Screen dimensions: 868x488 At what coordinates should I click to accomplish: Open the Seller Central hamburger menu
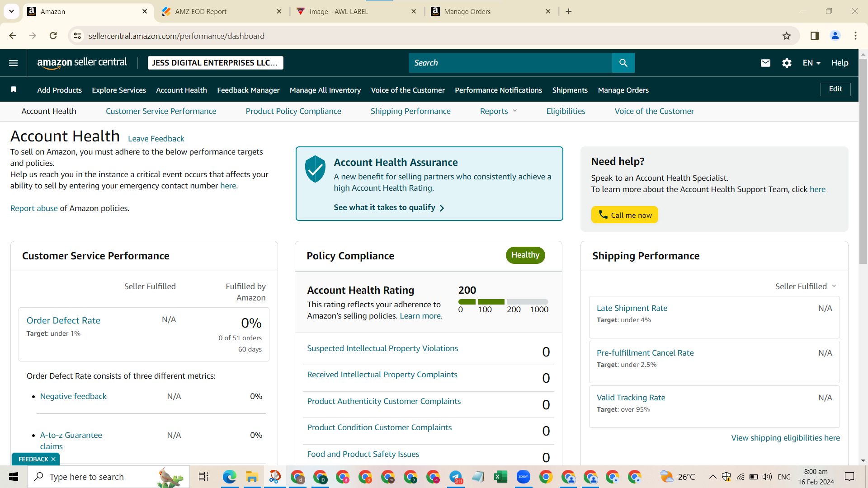tap(14, 63)
